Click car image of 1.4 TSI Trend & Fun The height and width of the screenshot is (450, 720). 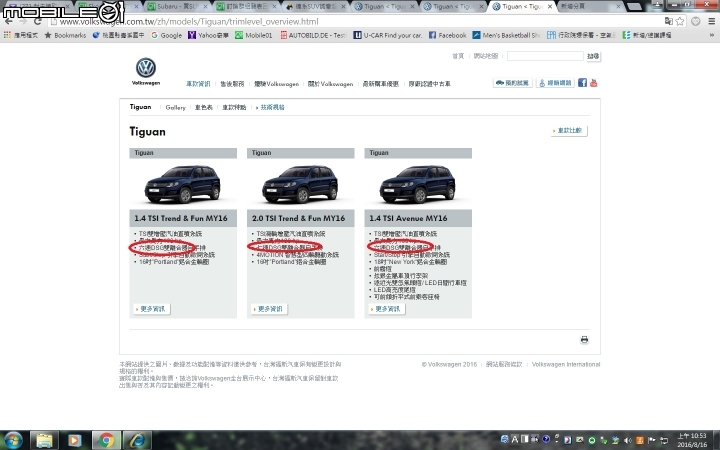pos(183,184)
